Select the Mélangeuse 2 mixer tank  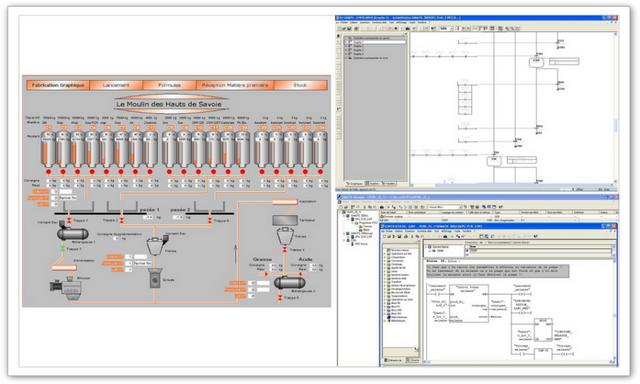(x=289, y=282)
